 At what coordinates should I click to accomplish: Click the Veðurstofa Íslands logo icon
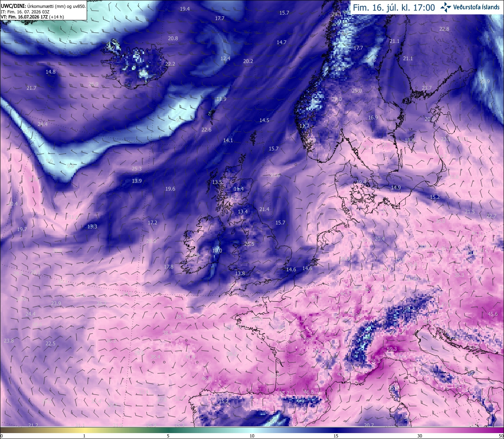click(446, 7)
